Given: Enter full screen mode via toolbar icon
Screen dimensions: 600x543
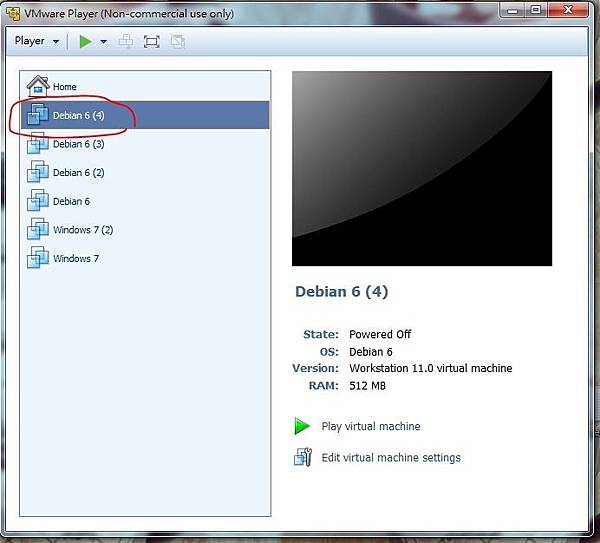Looking at the screenshot, I should click(x=152, y=41).
